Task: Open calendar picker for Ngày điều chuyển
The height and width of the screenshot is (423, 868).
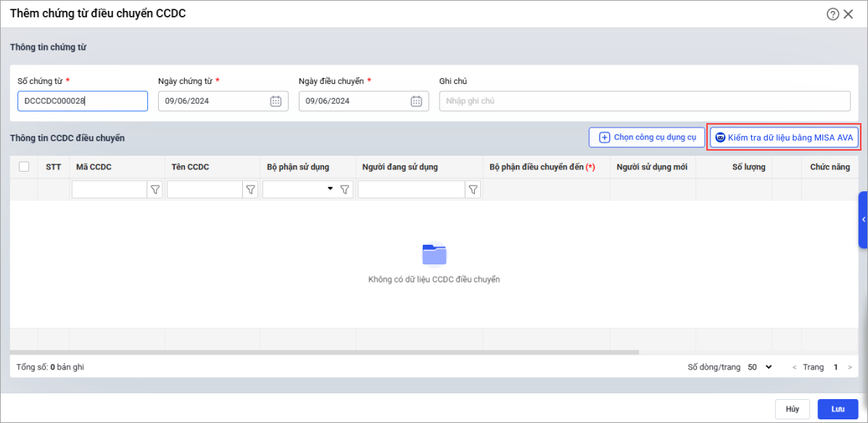Action: [416, 101]
